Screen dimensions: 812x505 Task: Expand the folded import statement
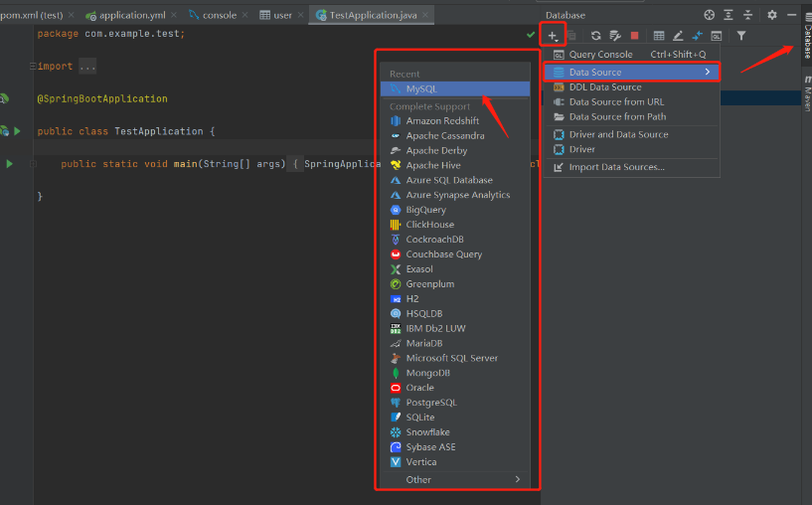click(86, 67)
